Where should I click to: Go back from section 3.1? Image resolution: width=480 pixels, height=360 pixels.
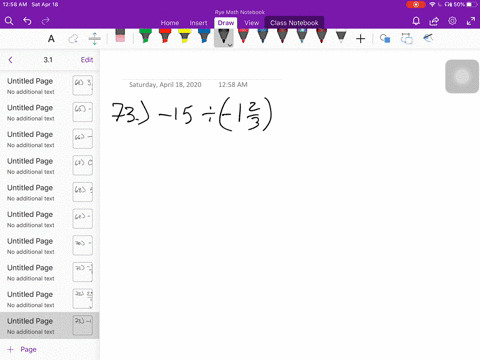tap(10, 60)
